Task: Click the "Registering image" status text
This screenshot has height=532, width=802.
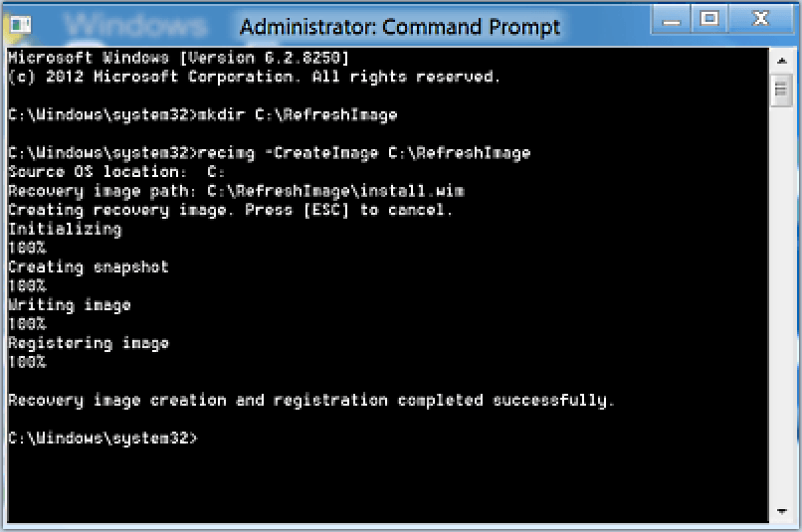Action: click(x=89, y=343)
